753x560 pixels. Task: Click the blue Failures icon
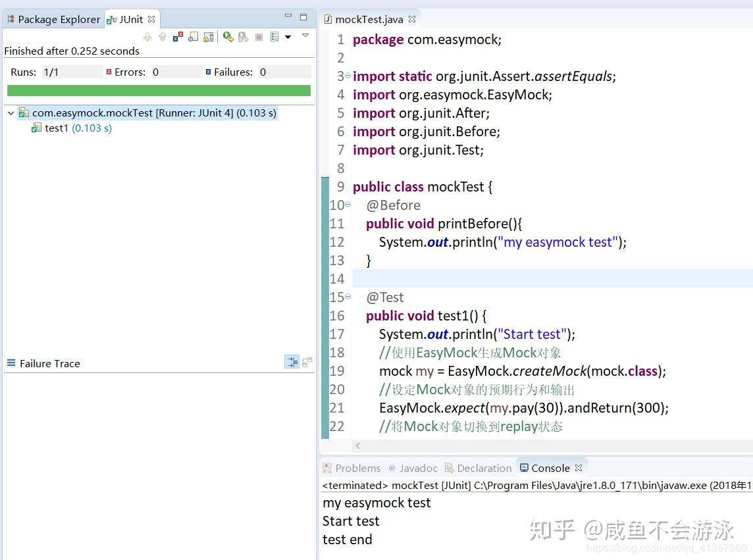[x=208, y=72]
